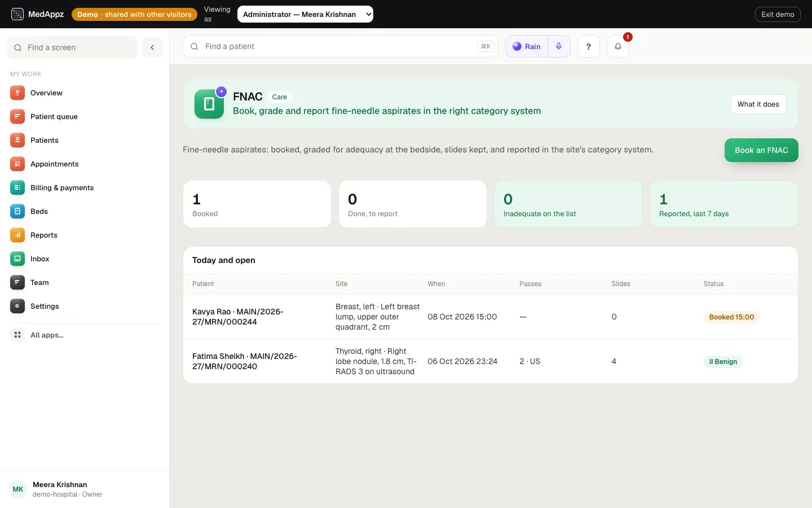Screen dimensions: 812x508
Task: Click the What it does button
Action: point(758,104)
